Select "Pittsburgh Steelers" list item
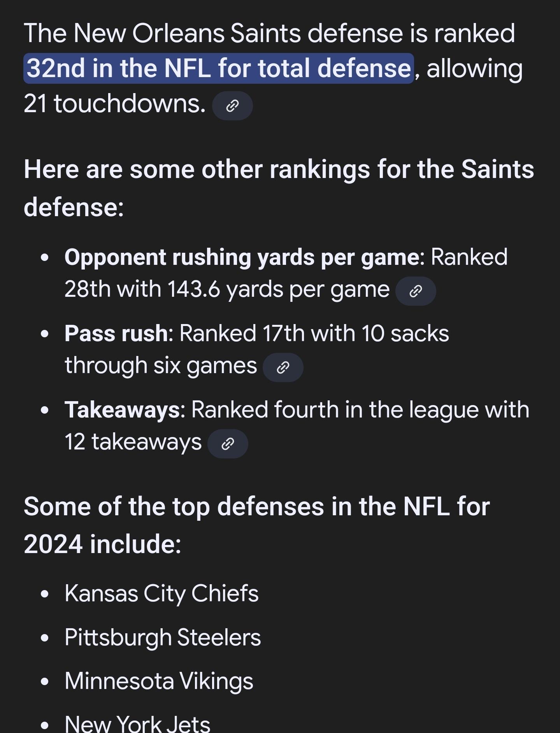Screen dimensions: 560x733 click(x=163, y=638)
